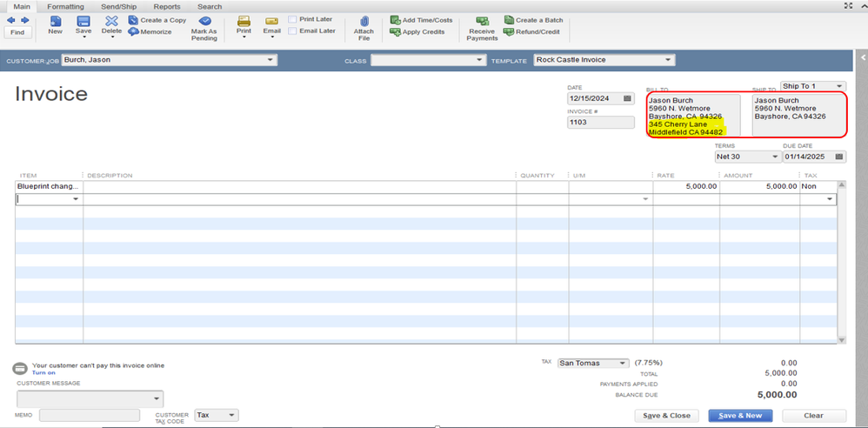Switch to the Search tab
The width and height of the screenshot is (868, 428).
(210, 7)
